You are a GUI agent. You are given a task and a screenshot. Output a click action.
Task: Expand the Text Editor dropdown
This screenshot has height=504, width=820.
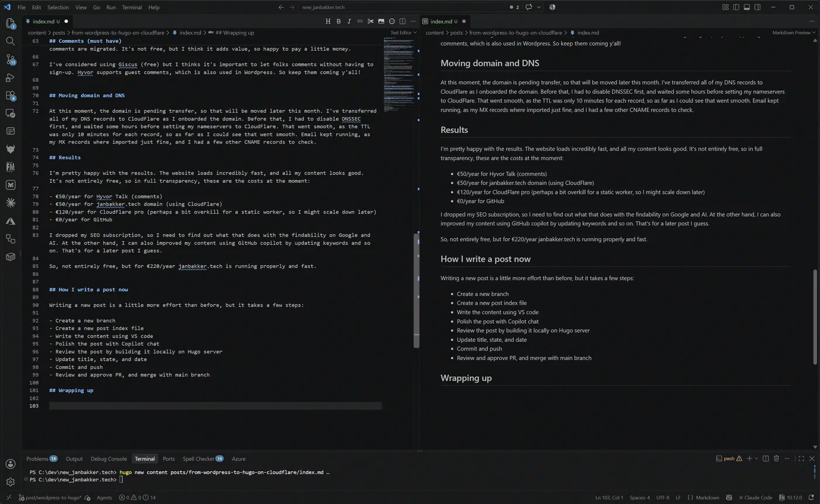[404, 33]
